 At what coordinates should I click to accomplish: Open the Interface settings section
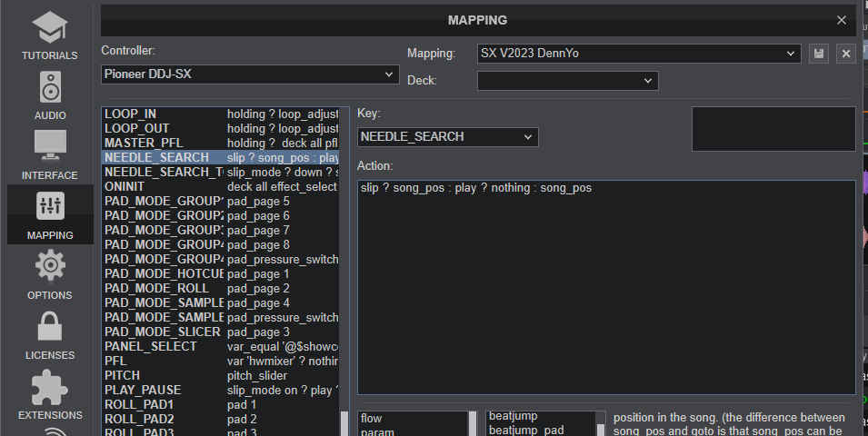click(50, 155)
